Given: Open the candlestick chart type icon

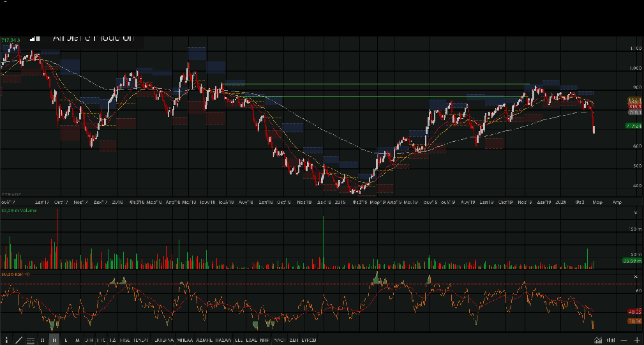Looking at the screenshot, I should [611, 340].
